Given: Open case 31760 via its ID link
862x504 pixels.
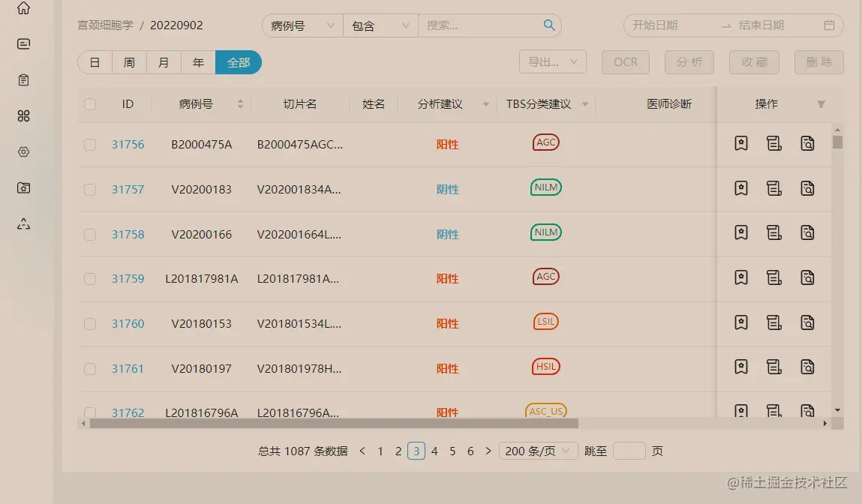Looking at the screenshot, I should click(x=128, y=323).
